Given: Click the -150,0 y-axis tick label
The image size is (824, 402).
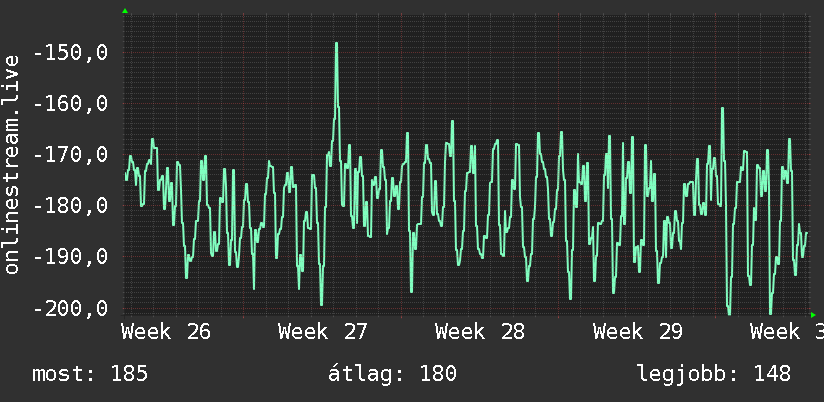Looking at the screenshot, I should click(x=70, y=53).
